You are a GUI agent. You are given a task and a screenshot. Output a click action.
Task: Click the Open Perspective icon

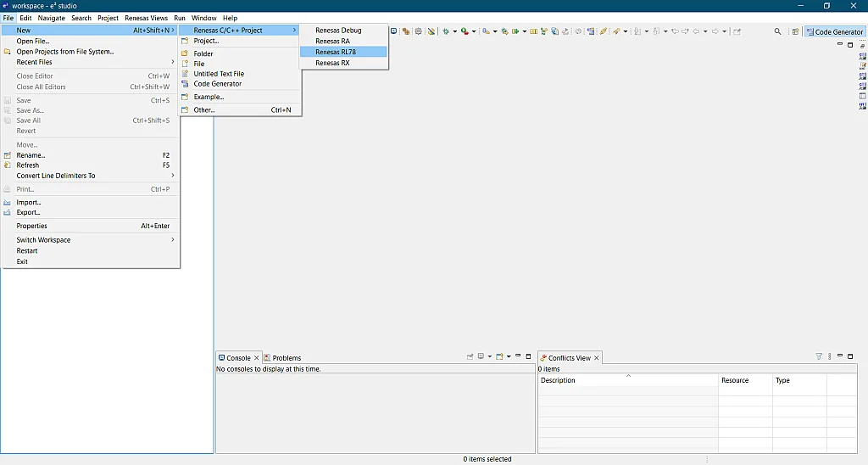(795, 31)
